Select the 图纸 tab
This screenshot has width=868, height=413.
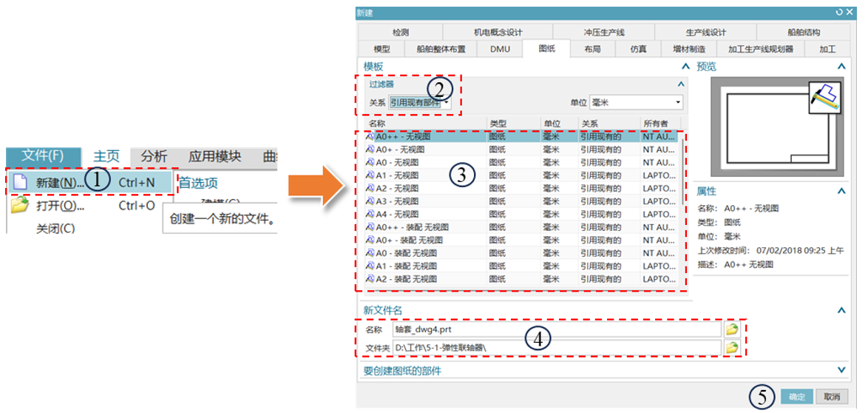click(546, 48)
